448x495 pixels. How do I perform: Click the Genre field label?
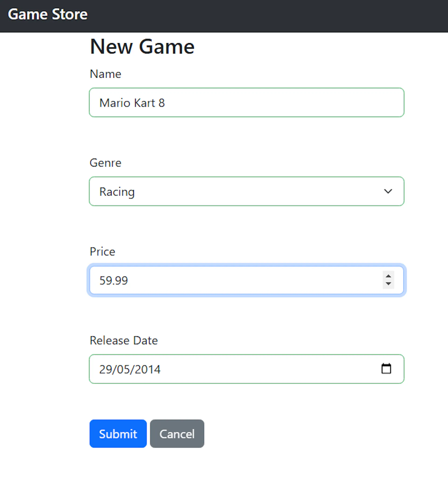click(105, 163)
